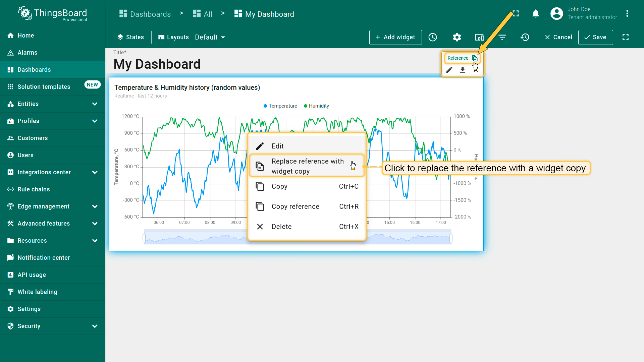Open the entity aliases icon
644x362 pixels.
click(x=479, y=37)
